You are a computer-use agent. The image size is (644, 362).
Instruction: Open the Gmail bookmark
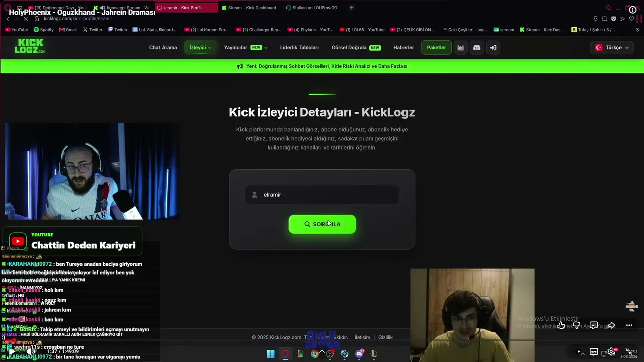point(68,30)
